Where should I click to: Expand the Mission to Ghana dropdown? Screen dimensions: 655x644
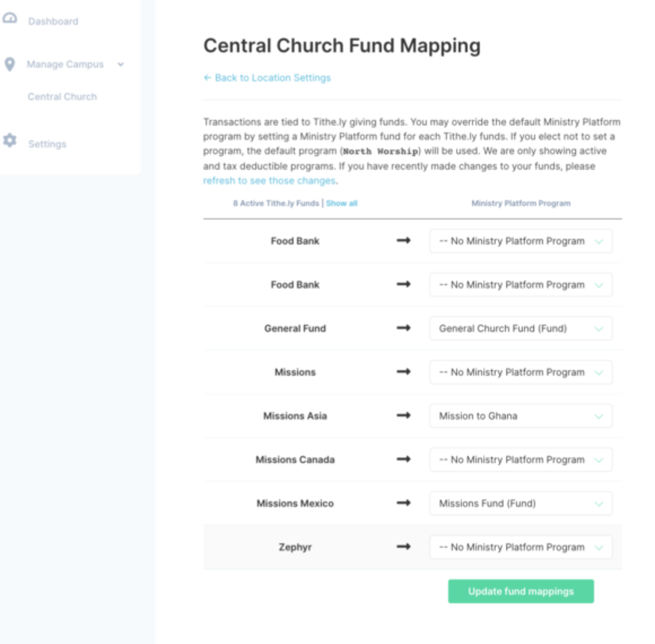pos(520,416)
